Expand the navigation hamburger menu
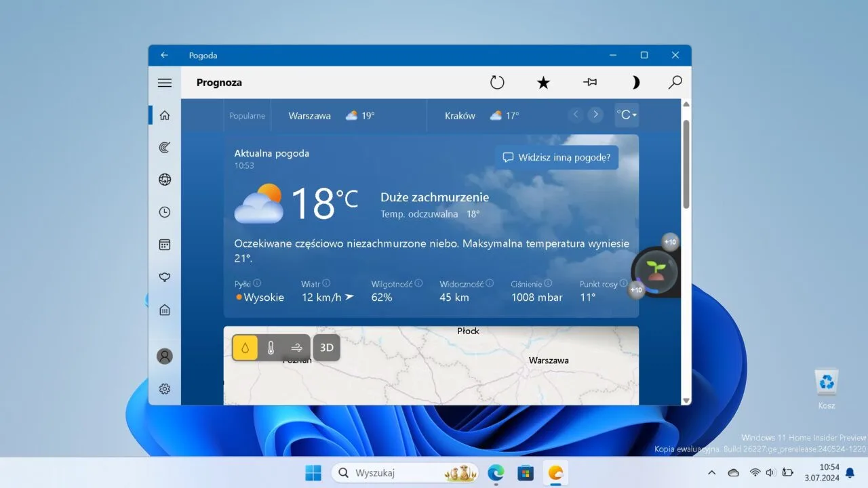The height and width of the screenshot is (488, 868). 164,82
